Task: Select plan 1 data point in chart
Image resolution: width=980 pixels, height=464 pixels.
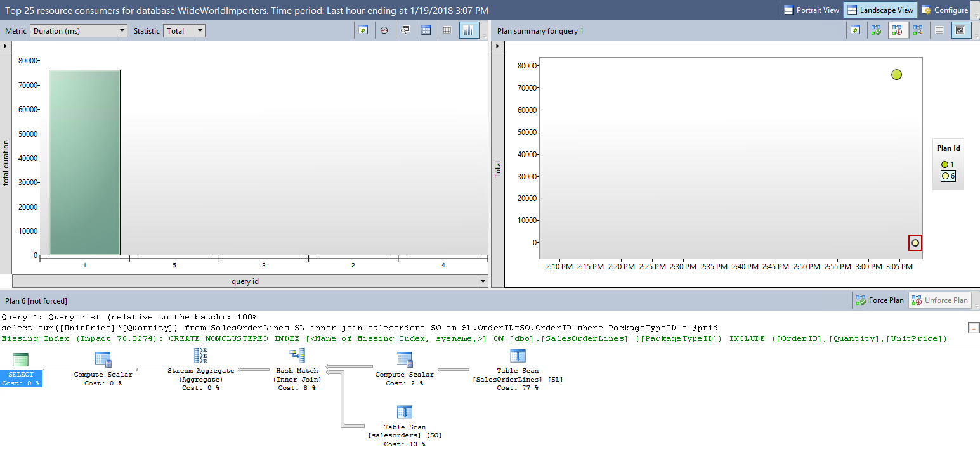Action: pos(896,75)
